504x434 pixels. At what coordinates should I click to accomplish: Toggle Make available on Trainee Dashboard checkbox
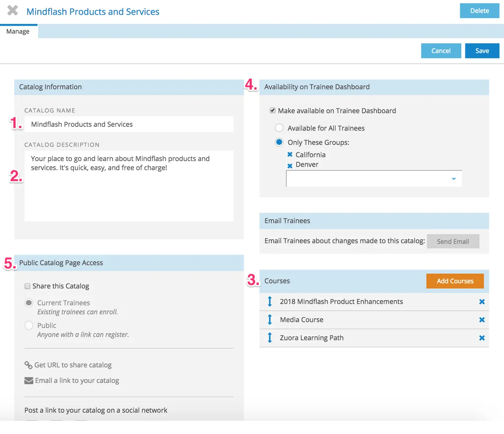tap(273, 111)
